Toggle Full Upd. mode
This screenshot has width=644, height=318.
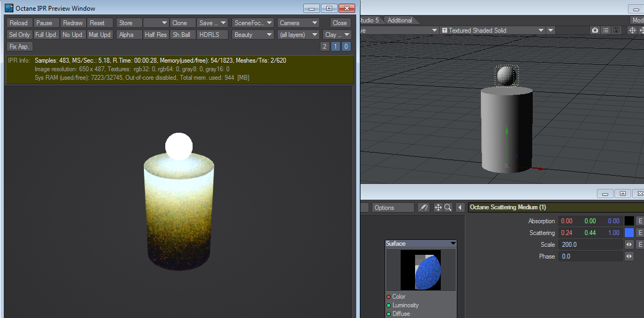tap(46, 35)
